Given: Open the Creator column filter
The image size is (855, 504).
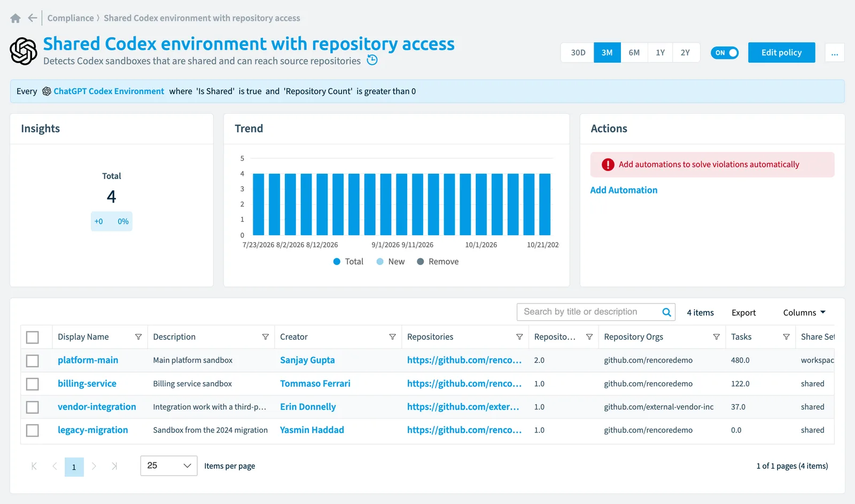Looking at the screenshot, I should (x=393, y=337).
